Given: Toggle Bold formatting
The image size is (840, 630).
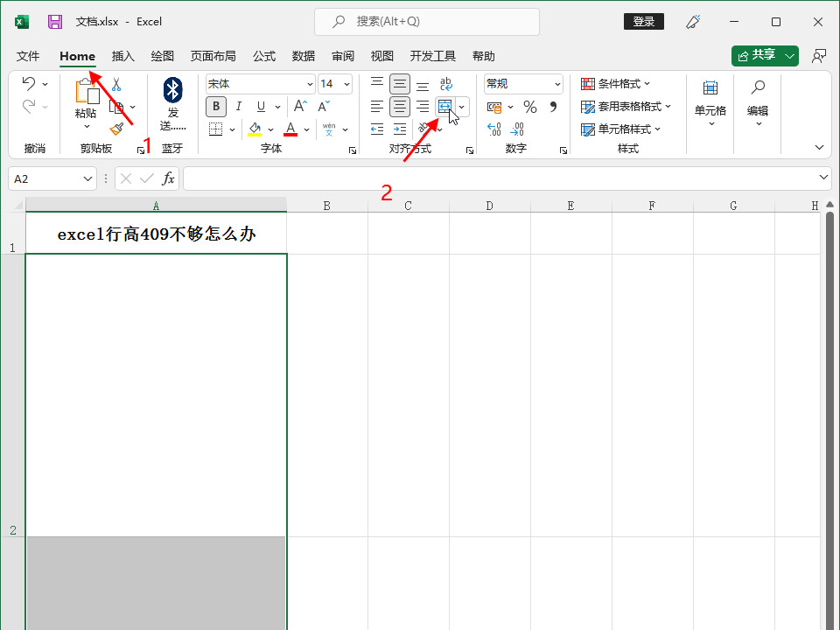Looking at the screenshot, I should pyautogui.click(x=215, y=107).
